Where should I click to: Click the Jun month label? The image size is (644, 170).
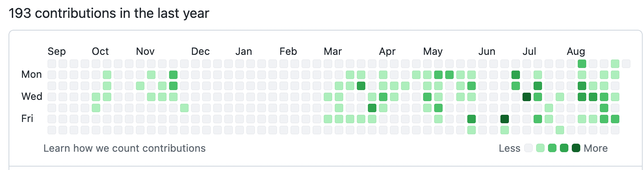(x=487, y=52)
